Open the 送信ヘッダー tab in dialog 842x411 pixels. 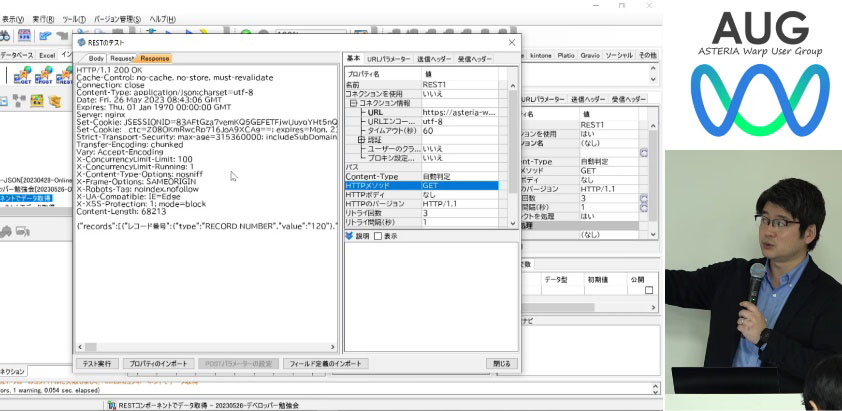pos(434,59)
